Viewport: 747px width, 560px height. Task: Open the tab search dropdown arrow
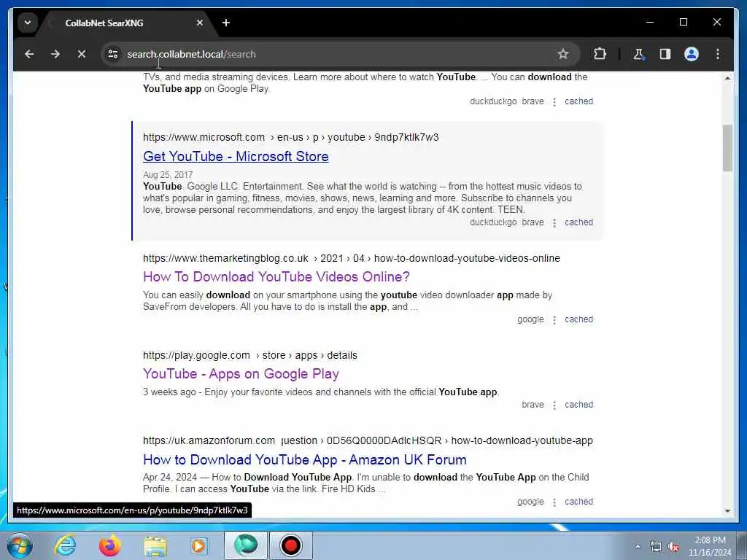28,23
